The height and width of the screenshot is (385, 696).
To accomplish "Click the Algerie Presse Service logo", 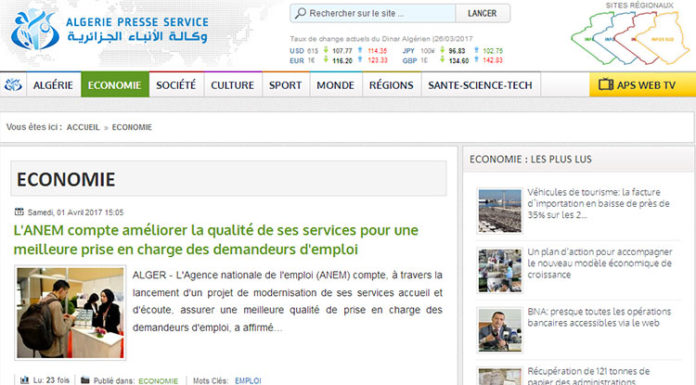I will (110, 30).
